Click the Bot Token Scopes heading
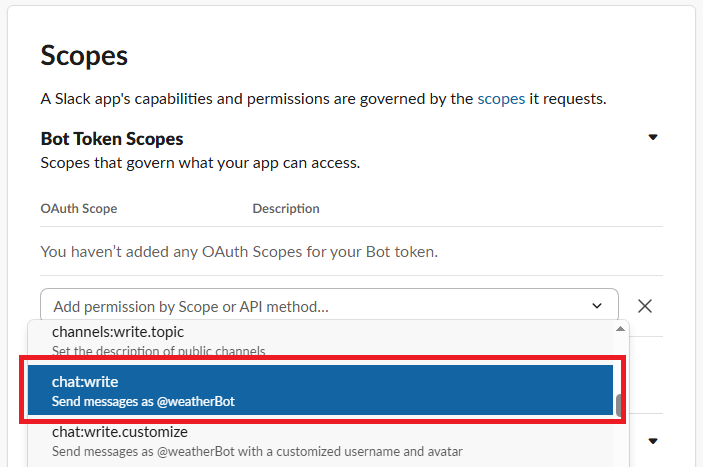Screen dimensions: 703x467 tap(112, 139)
